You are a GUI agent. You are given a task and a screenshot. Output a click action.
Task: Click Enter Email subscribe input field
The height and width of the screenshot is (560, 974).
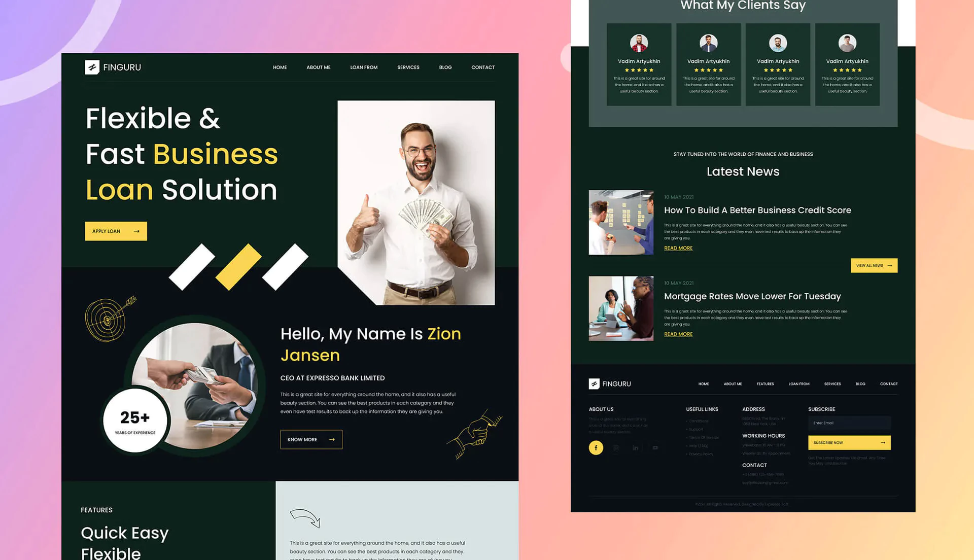[x=850, y=423]
